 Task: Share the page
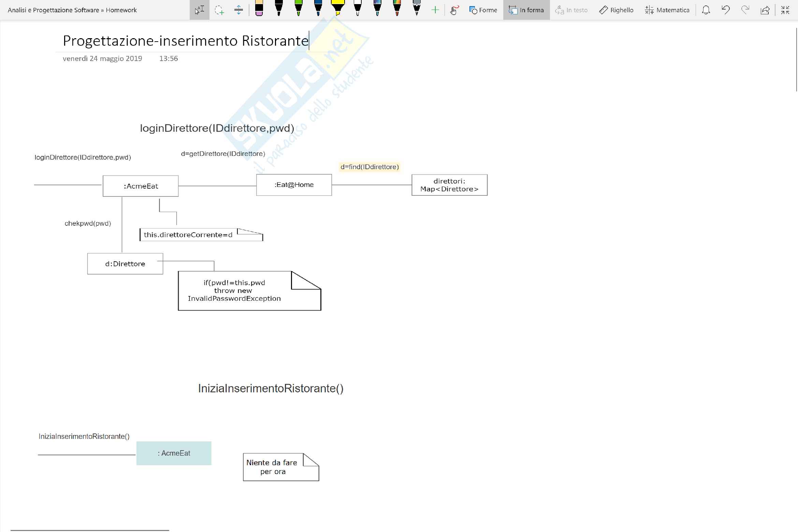point(765,10)
